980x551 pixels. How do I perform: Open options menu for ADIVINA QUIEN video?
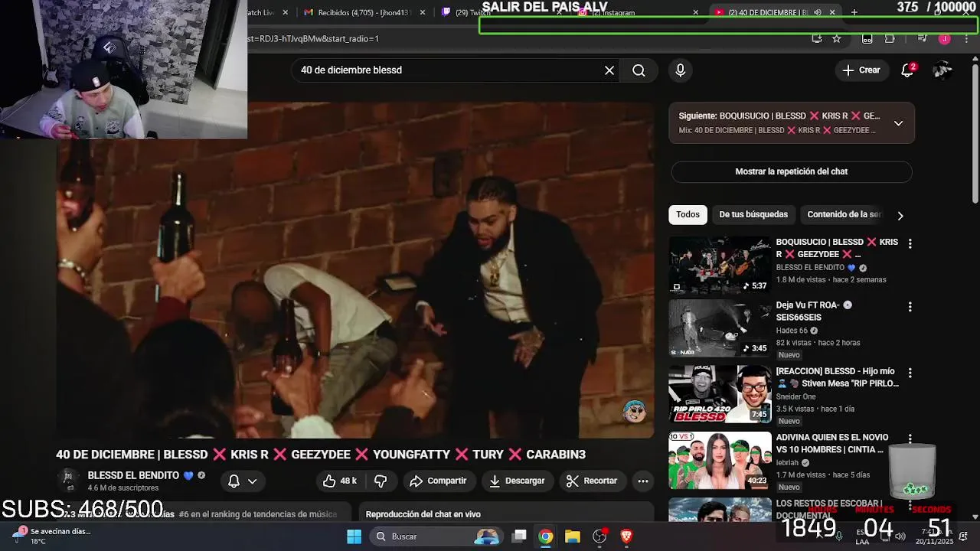[910, 439]
